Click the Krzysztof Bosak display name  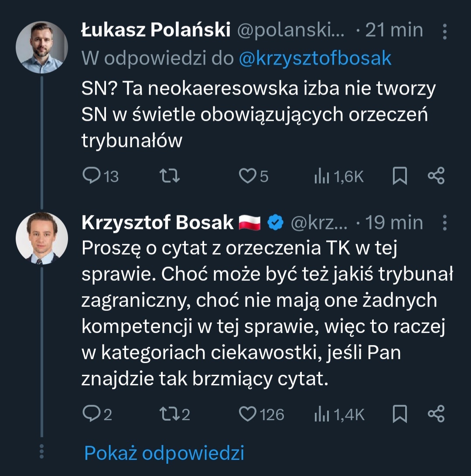157,223
